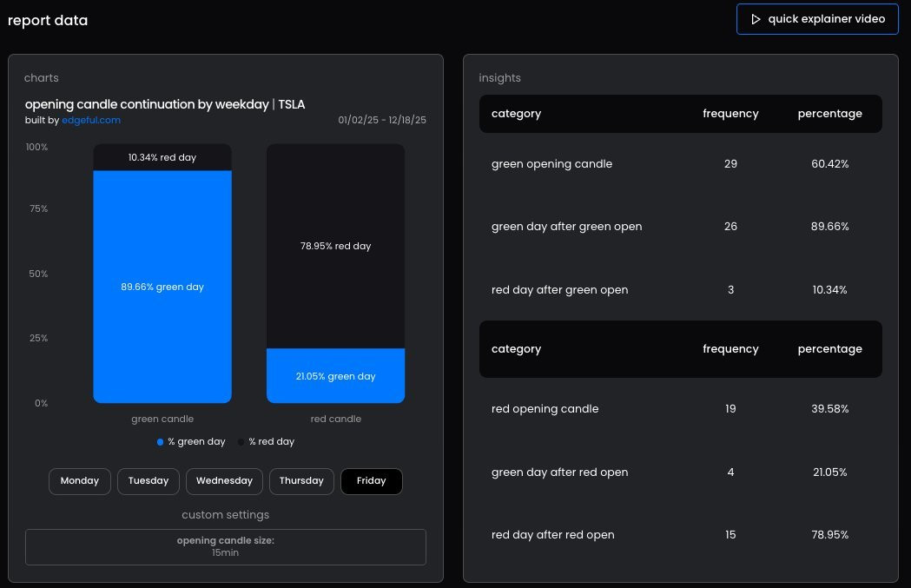Screen dimensions: 911x588
Task: Click the 'report data' heading
Action: click(x=48, y=20)
